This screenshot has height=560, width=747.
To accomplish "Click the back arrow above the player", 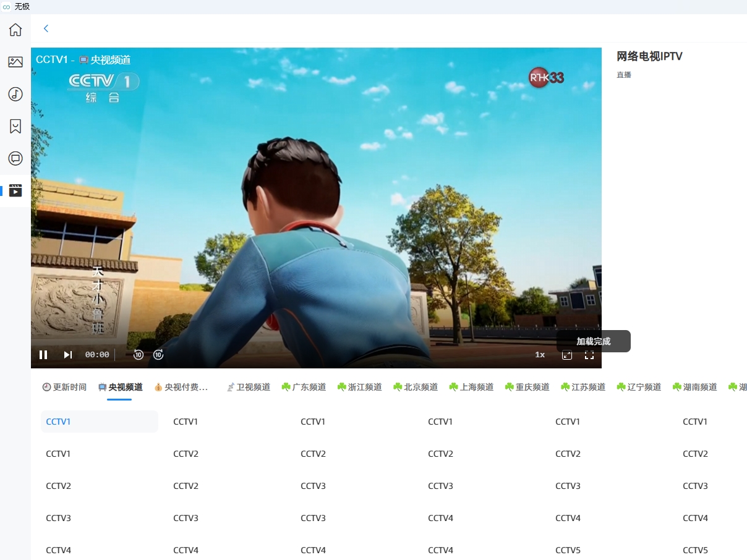I will [x=46, y=28].
